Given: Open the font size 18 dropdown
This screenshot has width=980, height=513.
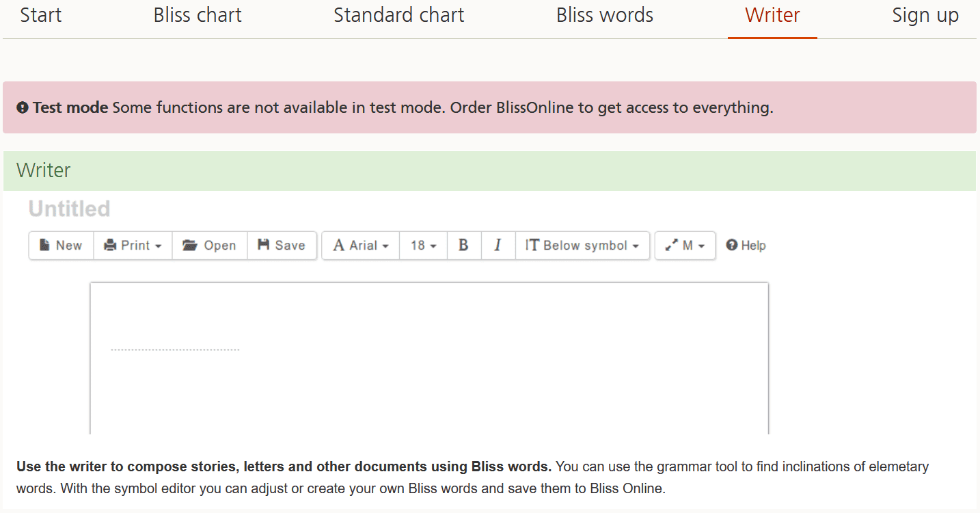Looking at the screenshot, I should 423,246.
